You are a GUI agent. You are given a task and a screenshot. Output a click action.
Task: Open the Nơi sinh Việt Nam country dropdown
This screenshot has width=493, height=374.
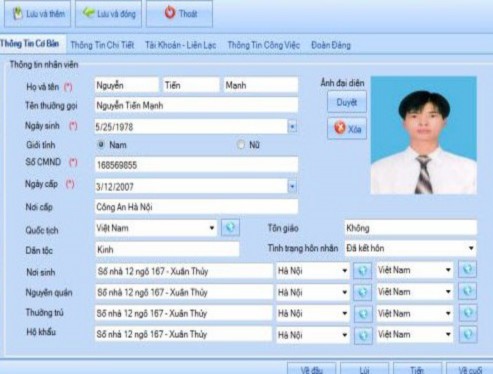click(448, 270)
